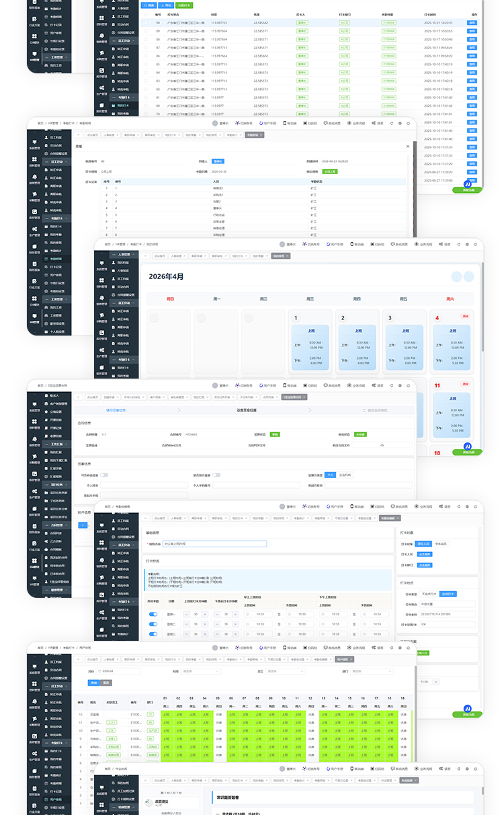
Task: Click the blue 查询 button in the 用户排班 window
Action: point(93,683)
